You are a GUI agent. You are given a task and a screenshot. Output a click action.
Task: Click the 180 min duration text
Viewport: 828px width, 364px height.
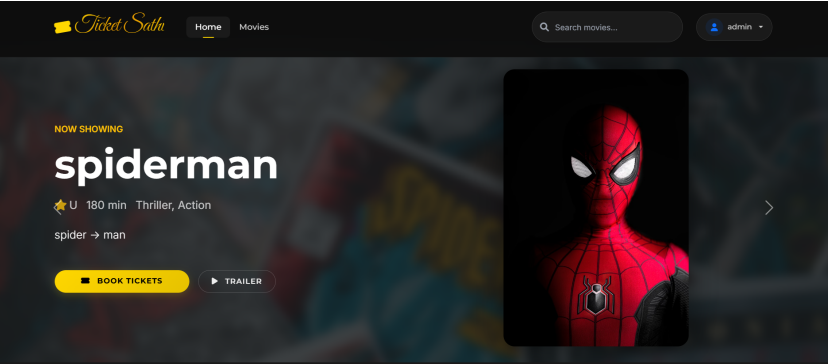[x=106, y=205]
